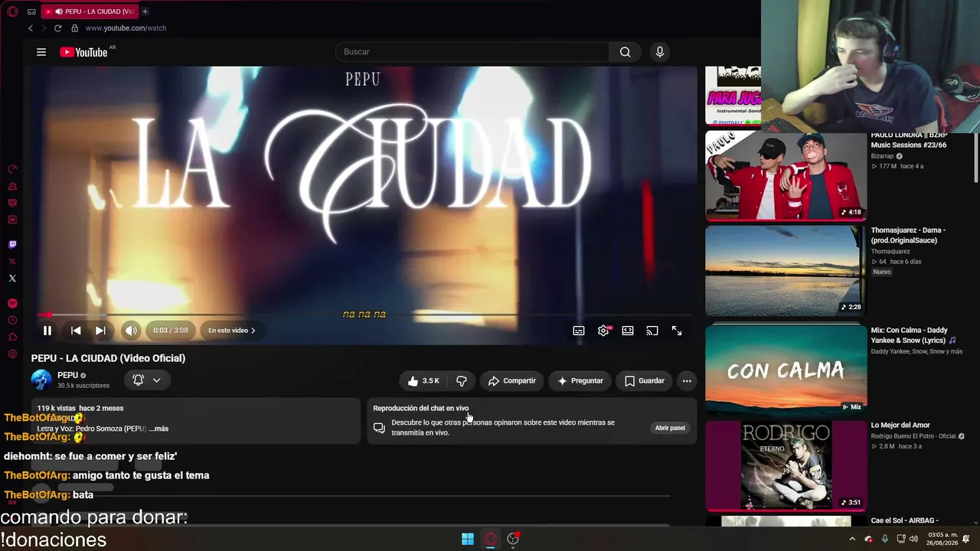The height and width of the screenshot is (551, 980).
Task: Pause the La Ciudad video
Action: (x=47, y=331)
